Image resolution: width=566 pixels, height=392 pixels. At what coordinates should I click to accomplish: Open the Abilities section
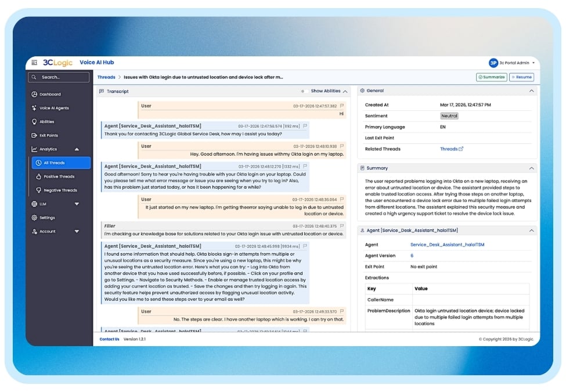46,121
